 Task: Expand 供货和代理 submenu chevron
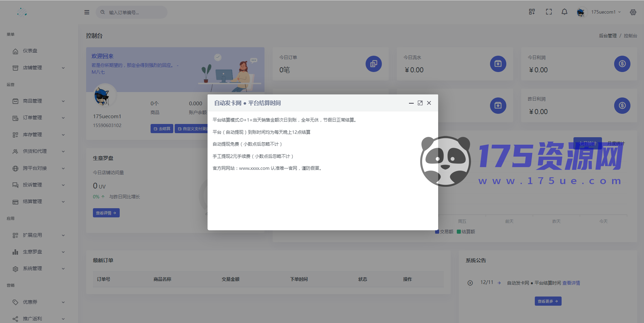[x=63, y=151]
